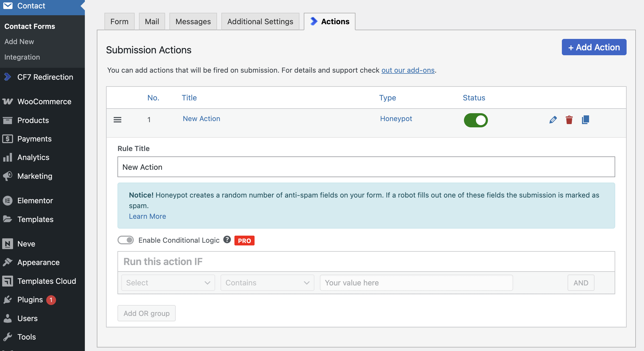This screenshot has height=351, width=644.
Task: Click the drag handle icon on row 1
Action: point(117,120)
